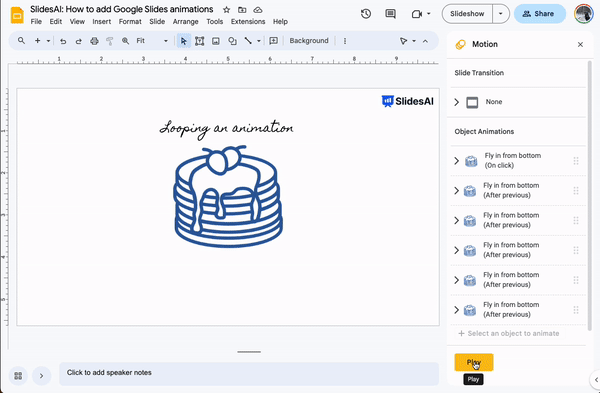
Task: Open the Format menu
Action: 130,22
